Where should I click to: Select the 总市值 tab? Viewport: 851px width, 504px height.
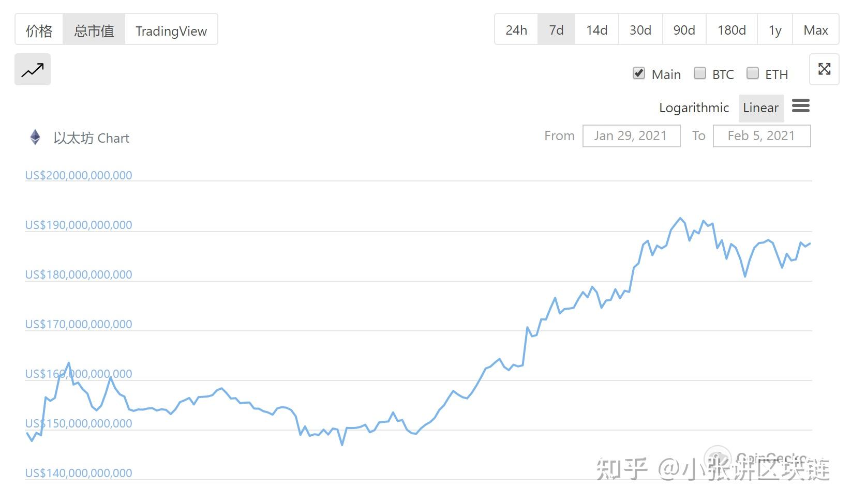tap(94, 30)
